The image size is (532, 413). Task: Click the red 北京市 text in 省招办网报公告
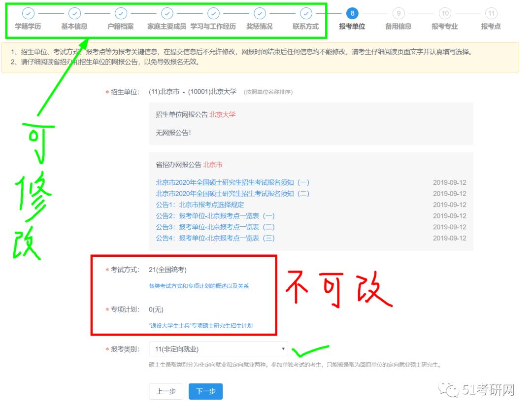coord(213,165)
